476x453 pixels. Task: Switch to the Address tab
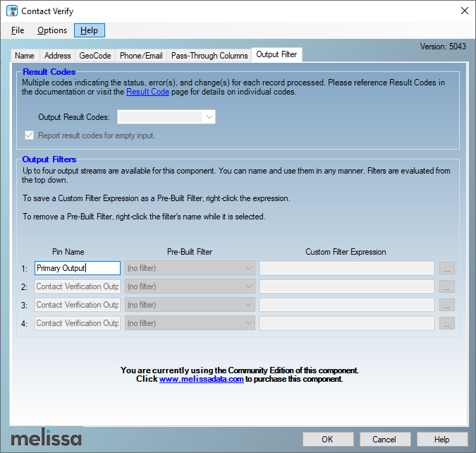click(57, 56)
